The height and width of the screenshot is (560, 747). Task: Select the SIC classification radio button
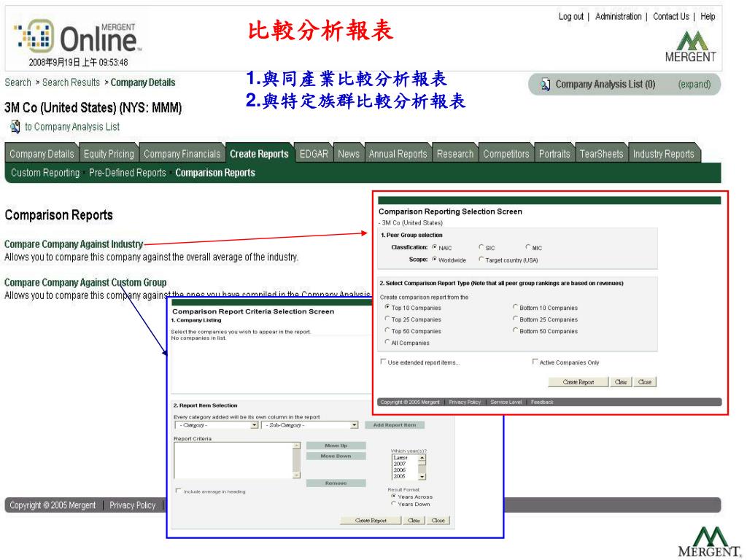click(x=481, y=247)
